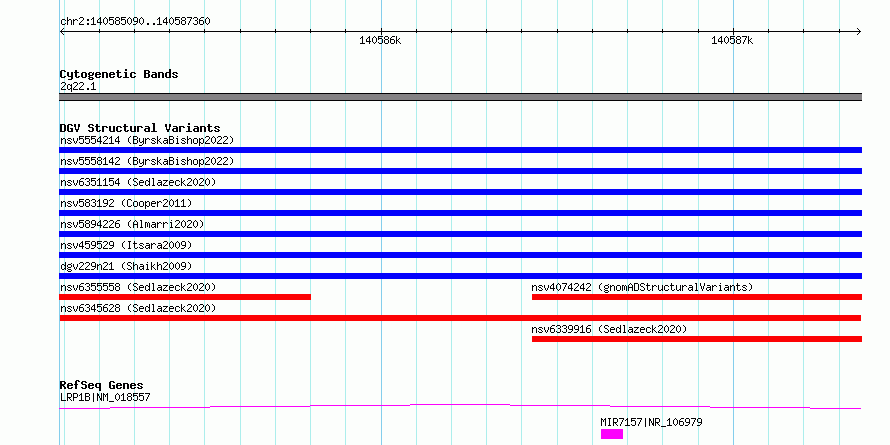
Task: Open variant nsv6339916 (Sedlazeck2020) label
Action: (609, 329)
